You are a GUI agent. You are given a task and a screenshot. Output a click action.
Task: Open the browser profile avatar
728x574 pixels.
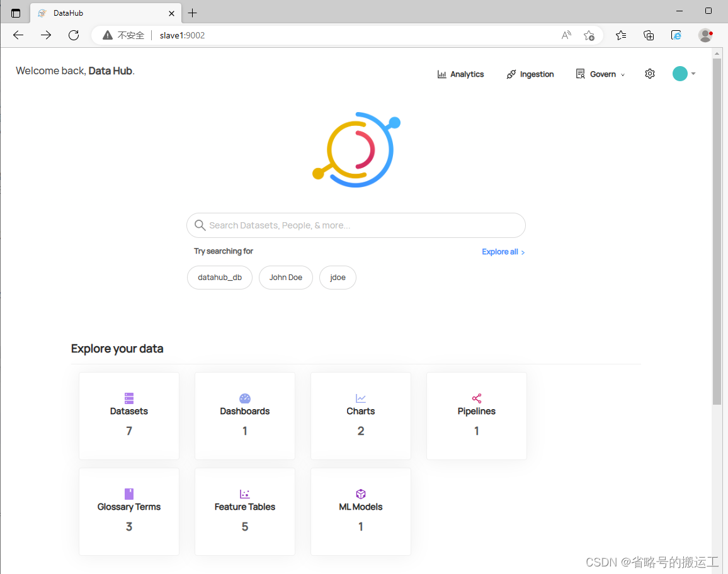705,35
